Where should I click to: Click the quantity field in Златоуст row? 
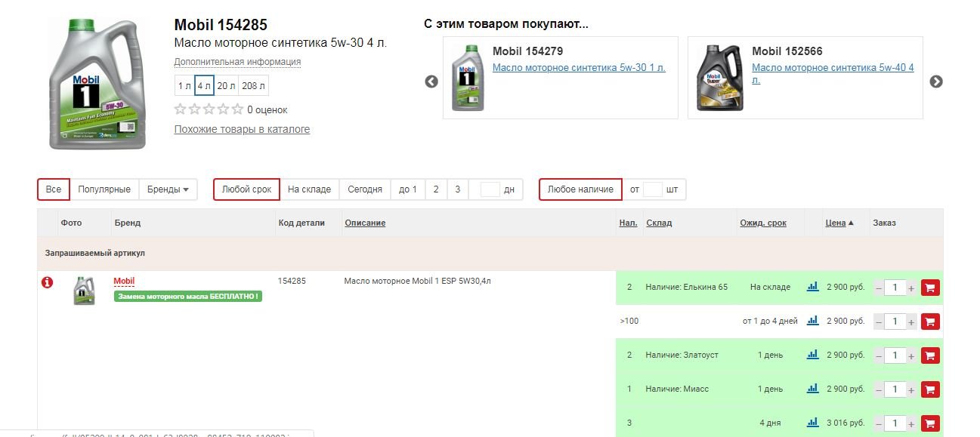pyautogui.click(x=895, y=355)
